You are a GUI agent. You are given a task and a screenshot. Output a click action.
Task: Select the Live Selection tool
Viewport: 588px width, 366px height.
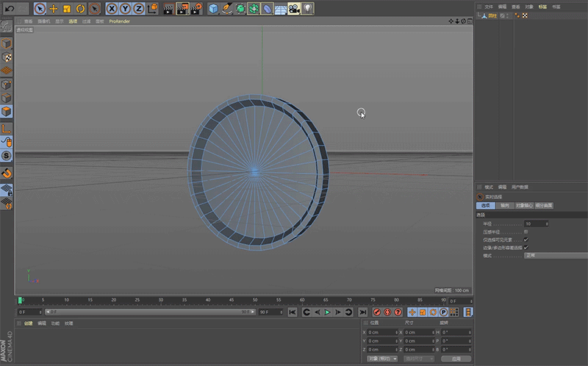click(40, 8)
